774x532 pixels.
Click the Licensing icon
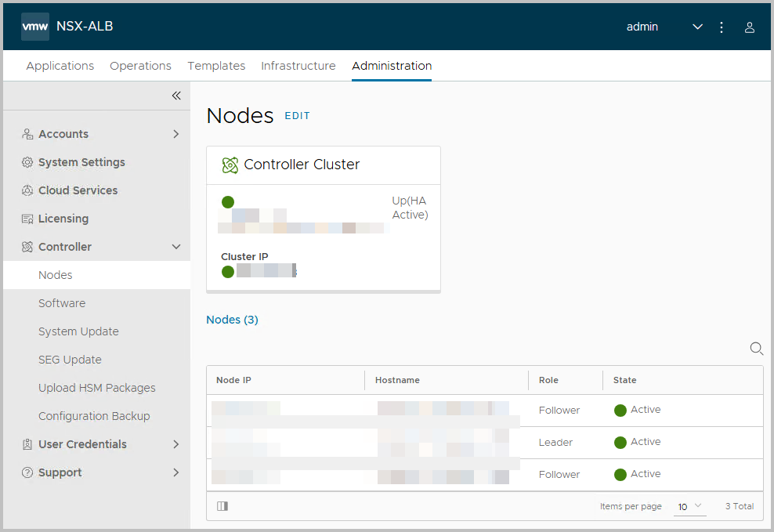pos(27,219)
